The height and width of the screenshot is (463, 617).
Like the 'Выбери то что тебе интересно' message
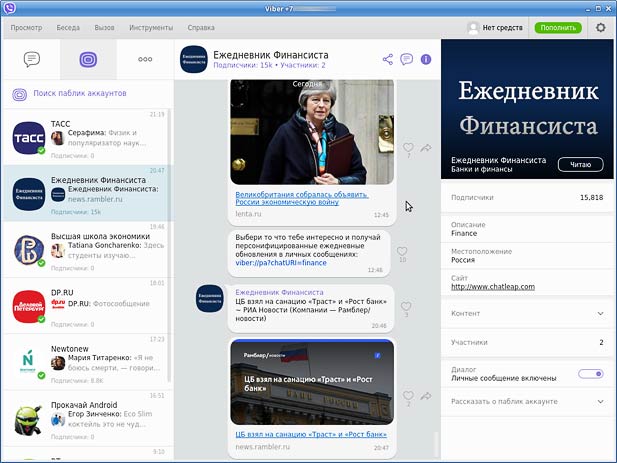402,251
